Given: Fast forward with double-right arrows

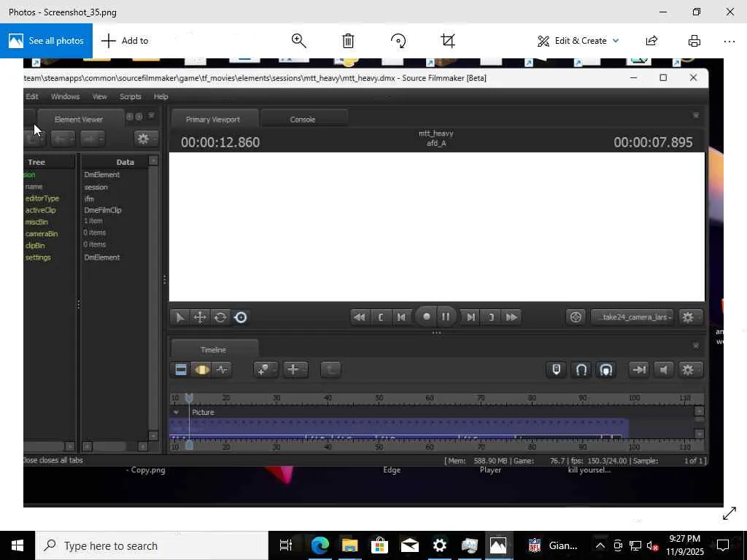Looking at the screenshot, I should [511, 317].
